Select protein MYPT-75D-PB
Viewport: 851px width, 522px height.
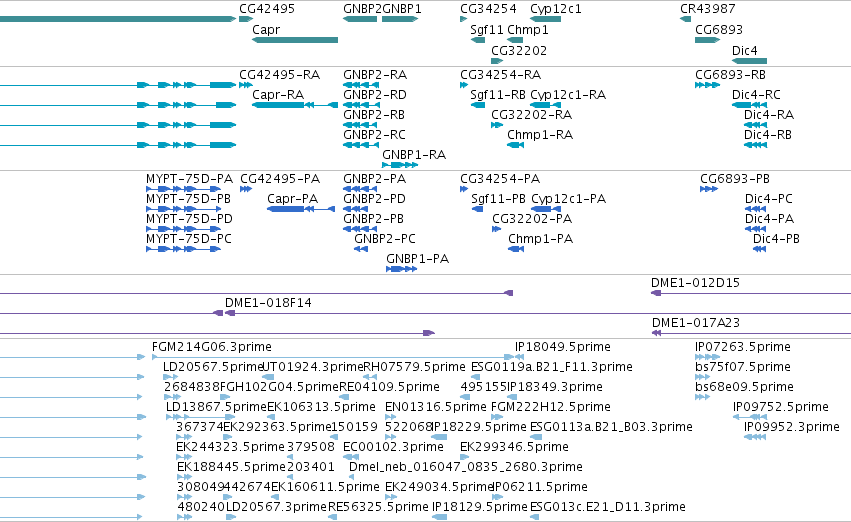(188, 199)
